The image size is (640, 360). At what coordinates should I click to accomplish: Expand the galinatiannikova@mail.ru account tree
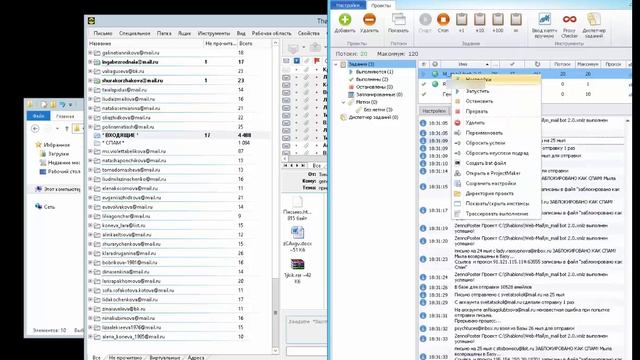click(x=90, y=53)
